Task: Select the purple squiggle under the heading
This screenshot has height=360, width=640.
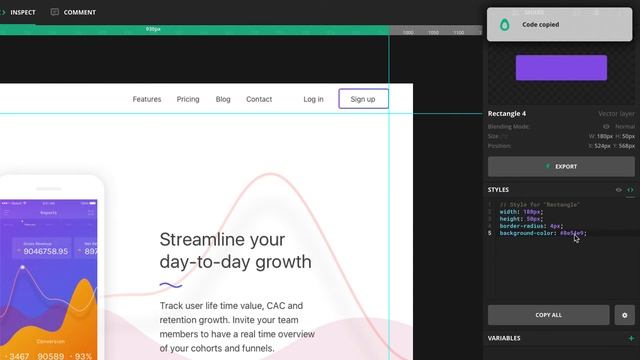Action: pos(171,285)
